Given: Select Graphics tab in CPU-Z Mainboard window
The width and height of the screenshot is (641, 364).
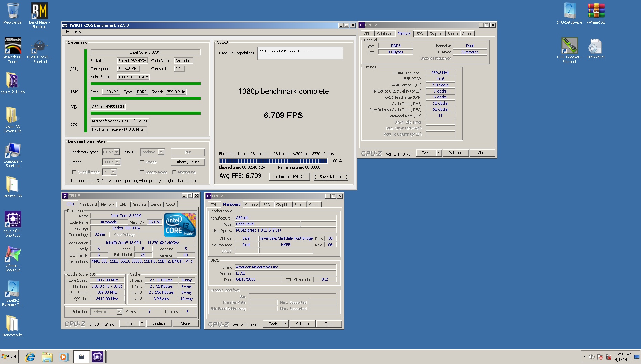Looking at the screenshot, I should coord(283,205).
